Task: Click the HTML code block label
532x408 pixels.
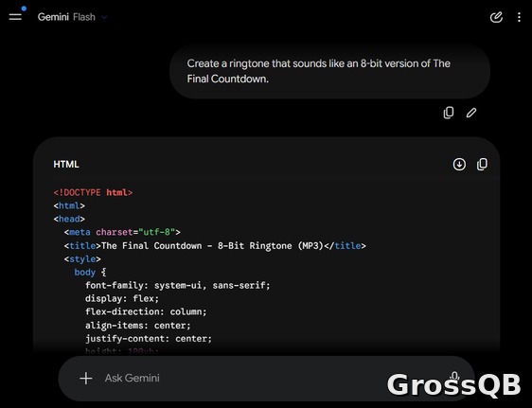Action: (x=66, y=165)
